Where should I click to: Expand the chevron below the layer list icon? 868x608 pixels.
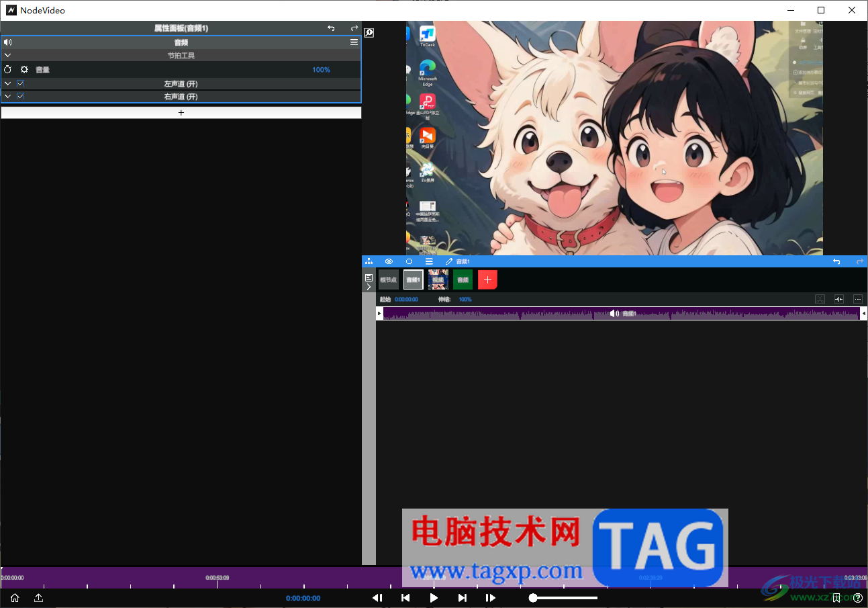tap(369, 287)
